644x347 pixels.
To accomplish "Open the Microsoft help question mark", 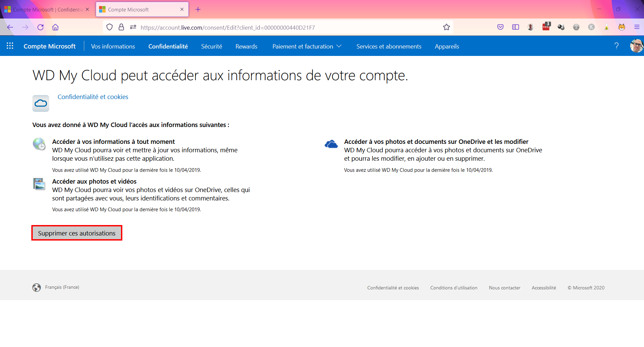I will 616,46.
